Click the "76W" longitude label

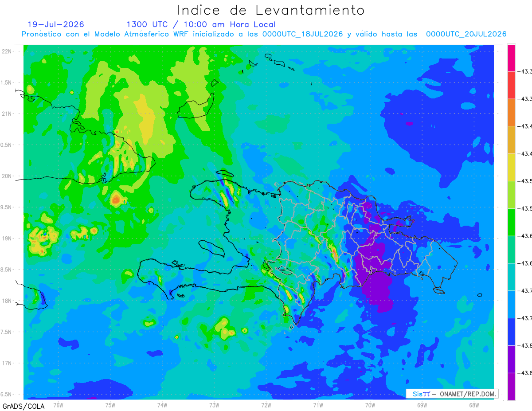[x=58, y=405]
